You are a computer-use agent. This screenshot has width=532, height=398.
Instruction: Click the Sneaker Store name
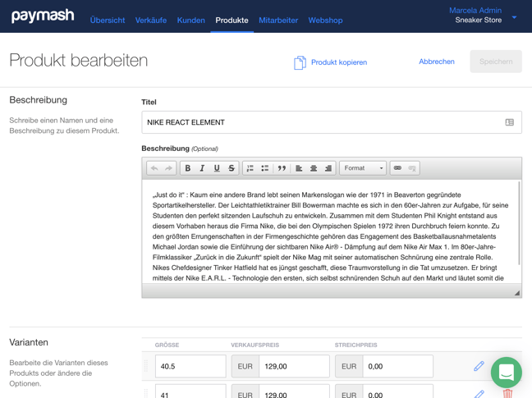(x=479, y=21)
